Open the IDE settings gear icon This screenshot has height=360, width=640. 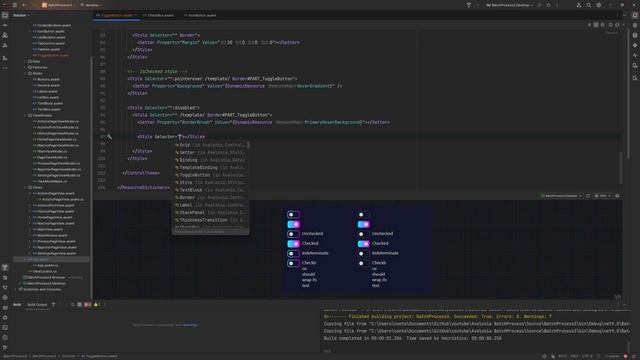click(x=599, y=5)
